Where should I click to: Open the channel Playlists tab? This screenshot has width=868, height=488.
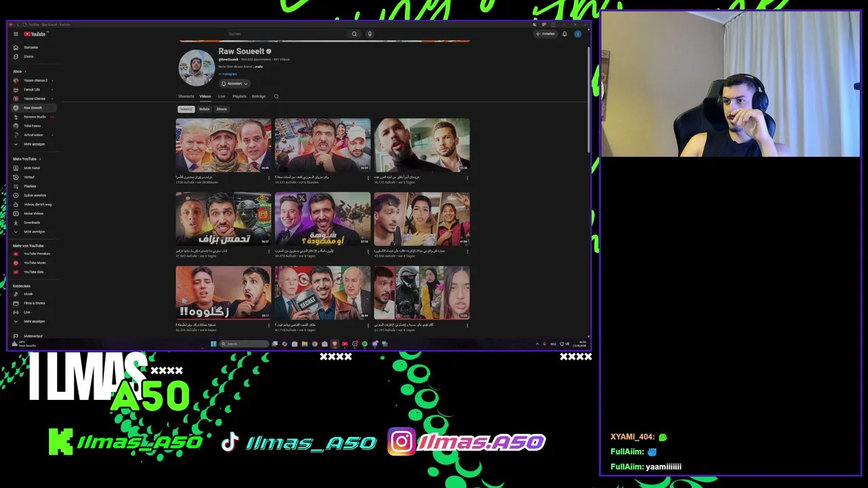pyautogui.click(x=239, y=96)
